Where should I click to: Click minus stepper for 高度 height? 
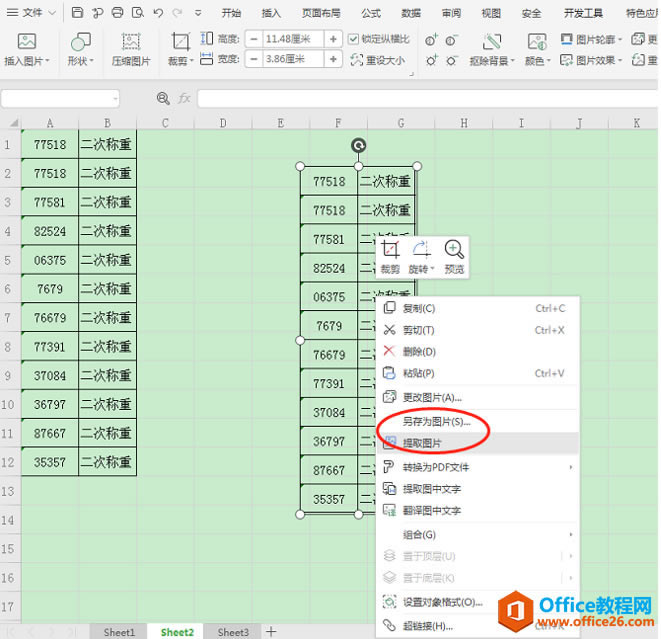click(254, 39)
